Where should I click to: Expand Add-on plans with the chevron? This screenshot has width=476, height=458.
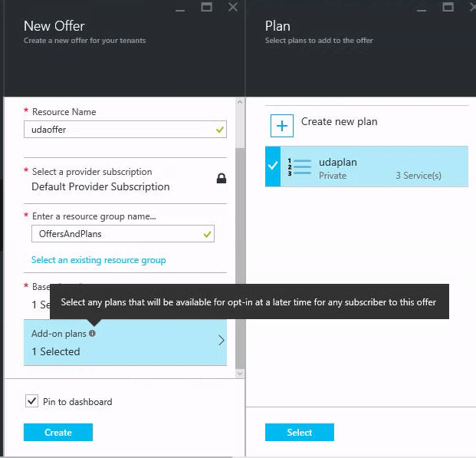pyautogui.click(x=222, y=341)
